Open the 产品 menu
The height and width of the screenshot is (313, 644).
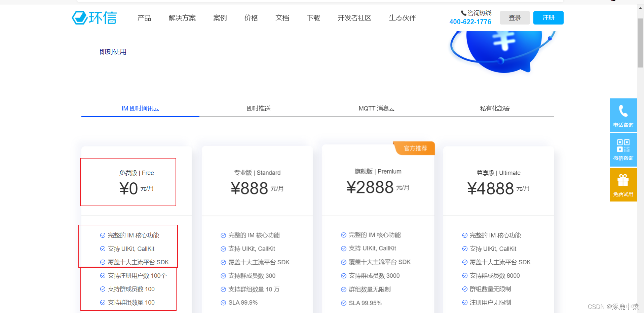pos(144,18)
